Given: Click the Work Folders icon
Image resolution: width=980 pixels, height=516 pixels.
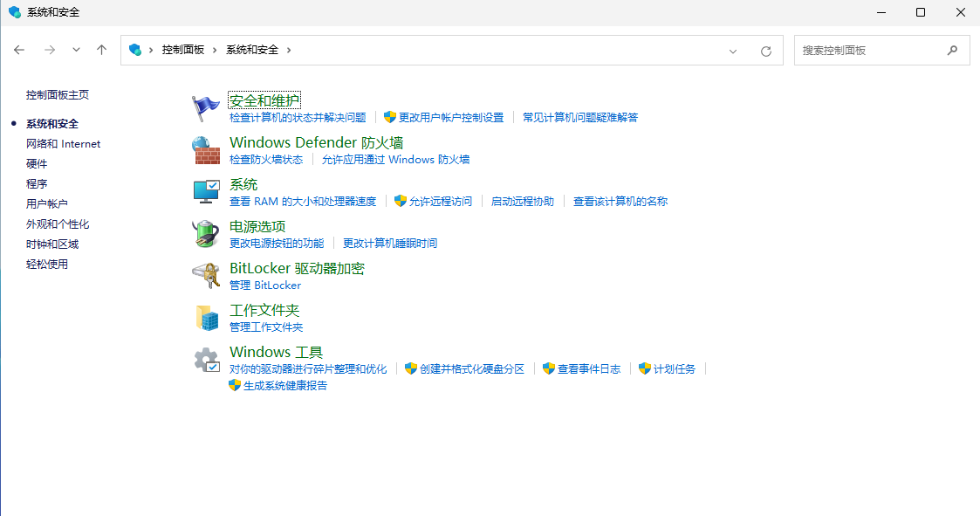Looking at the screenshot, I should [206, 317].
